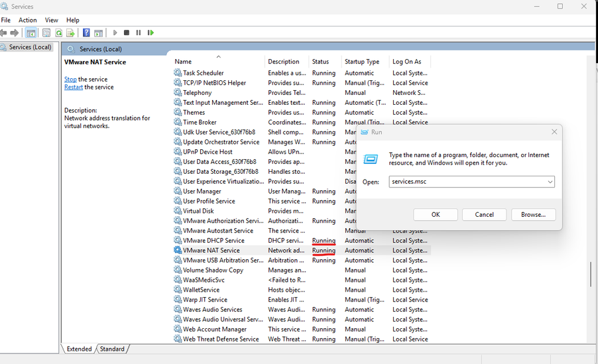
Task: Toggle the Show/Hide Action Pane icon
Action: tap(98, 33)
